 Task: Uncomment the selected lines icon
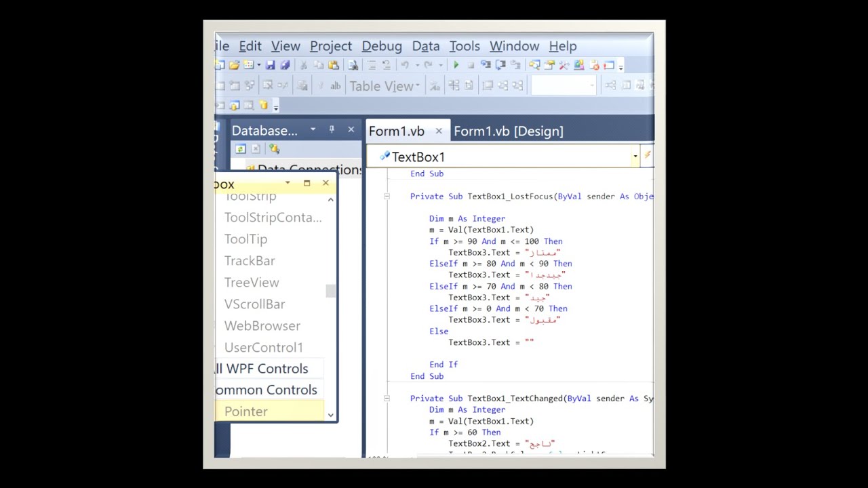point(387,65)
